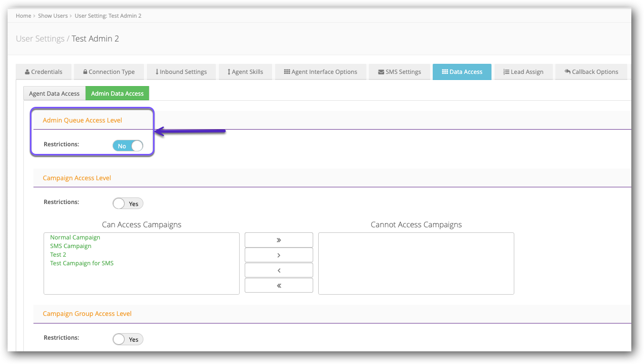Toggle Admin Queue Access restrictions switch
The height and width of the screenshot is (364, 644).
click(128, 146)
